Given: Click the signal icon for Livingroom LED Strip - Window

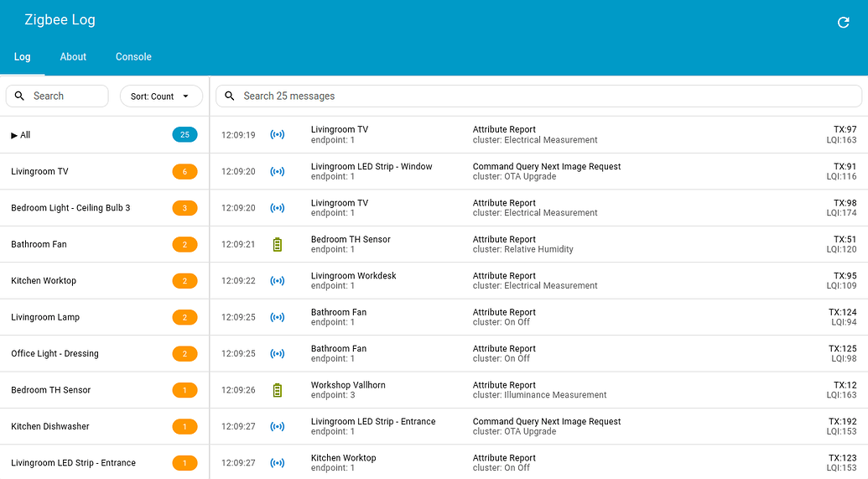Looking at the screenshot, I should (x=278, y=172).
